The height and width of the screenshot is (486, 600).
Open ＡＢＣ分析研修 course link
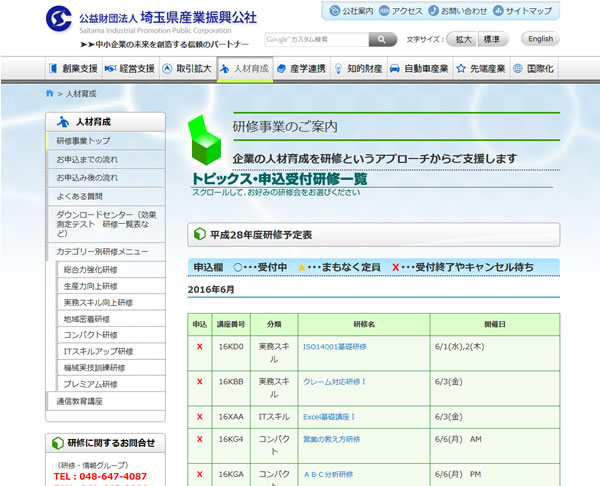328,475
